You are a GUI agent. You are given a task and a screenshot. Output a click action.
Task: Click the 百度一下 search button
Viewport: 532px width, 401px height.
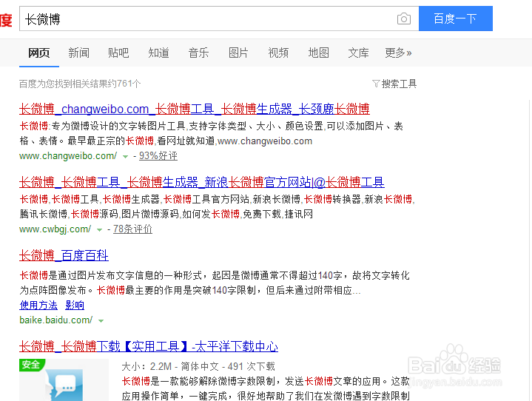point(455,18)
